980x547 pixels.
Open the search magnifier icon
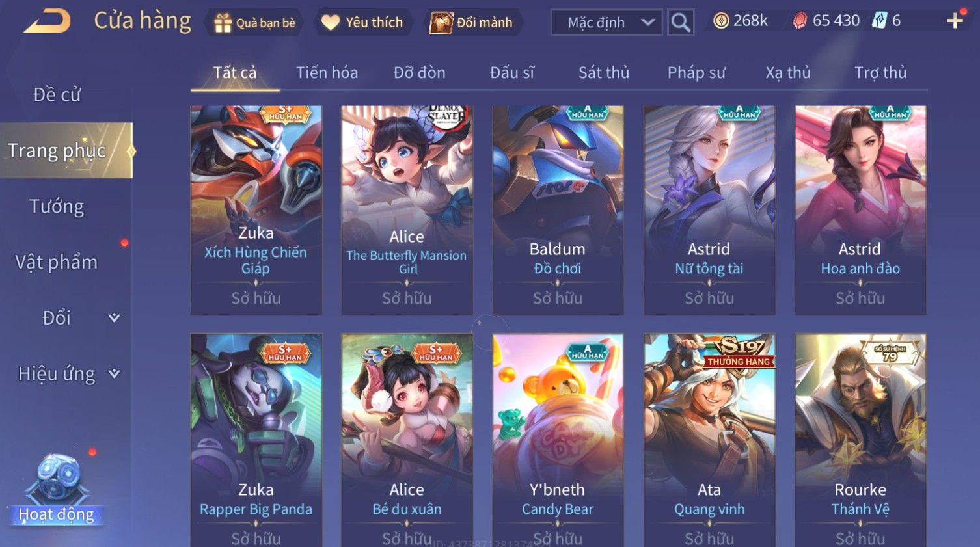tap(681, 23)
